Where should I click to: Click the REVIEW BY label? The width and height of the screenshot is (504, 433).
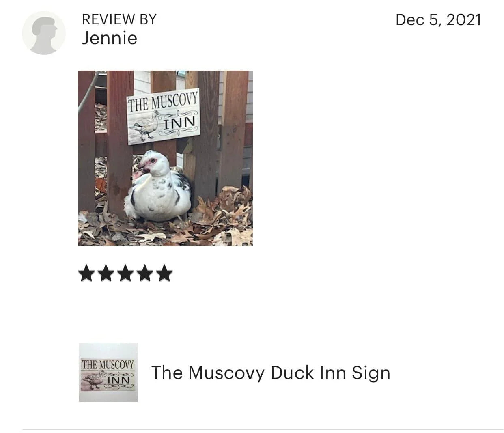119,19
